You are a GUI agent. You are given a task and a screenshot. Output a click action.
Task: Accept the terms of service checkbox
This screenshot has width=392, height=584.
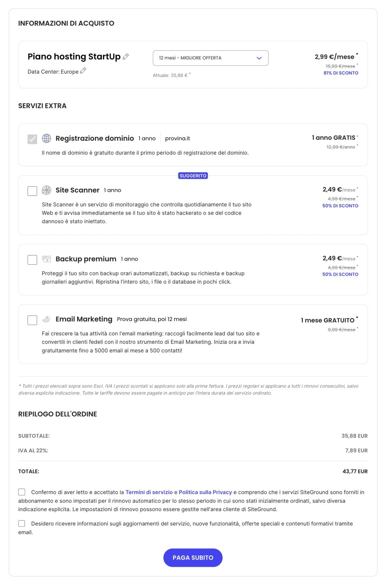coord(21,492)
